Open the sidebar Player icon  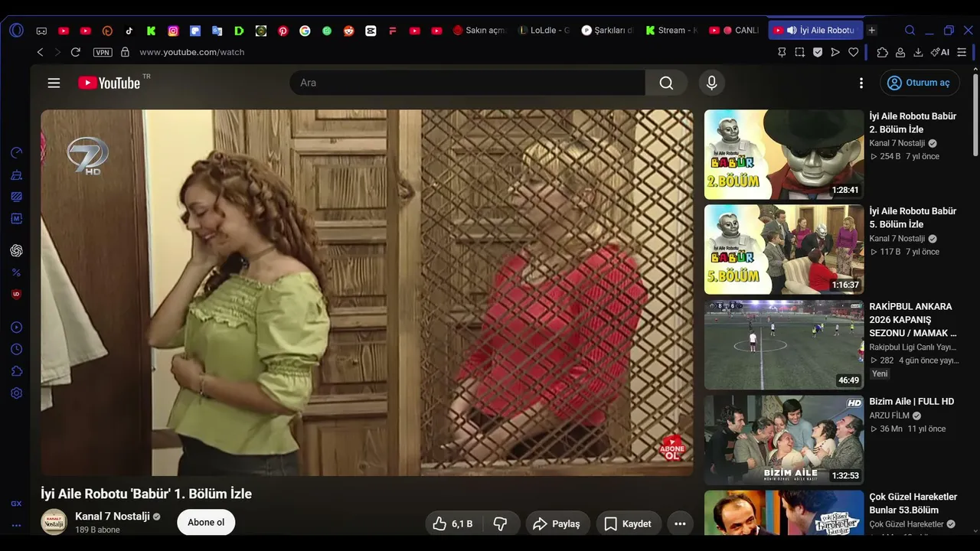click(16, 328)
